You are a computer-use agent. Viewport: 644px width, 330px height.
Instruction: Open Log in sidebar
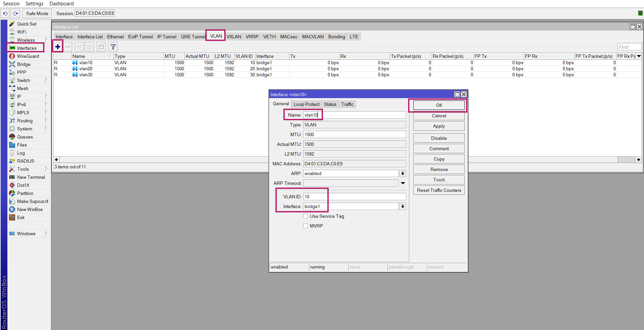click(x=21, y=153)
